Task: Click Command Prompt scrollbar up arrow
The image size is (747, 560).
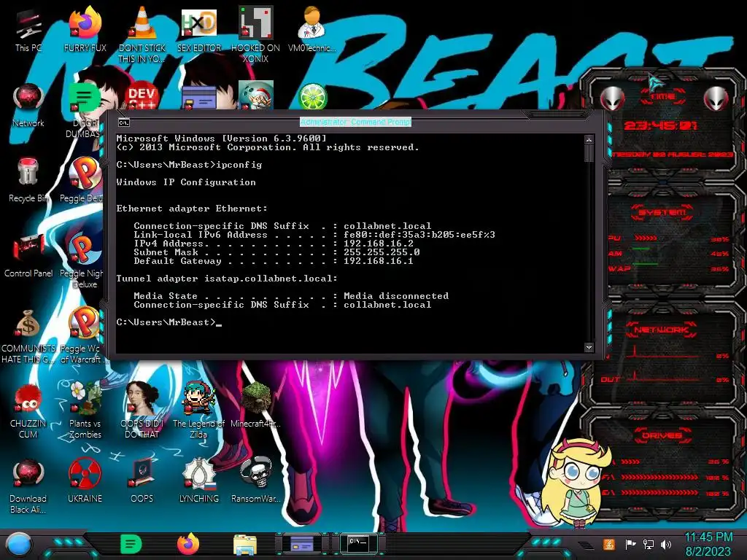Action: click(589, 140)
